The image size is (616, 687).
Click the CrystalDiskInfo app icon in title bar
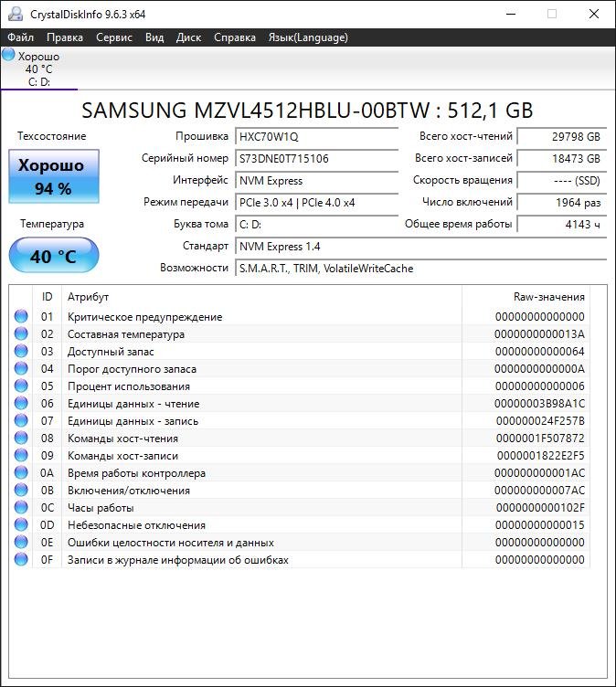click(x=16, y=14)
